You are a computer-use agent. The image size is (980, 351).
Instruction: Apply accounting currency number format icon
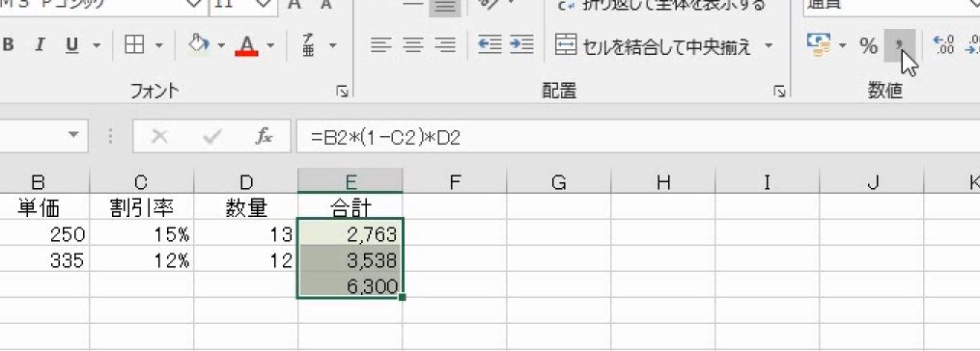tap(818, 45)
